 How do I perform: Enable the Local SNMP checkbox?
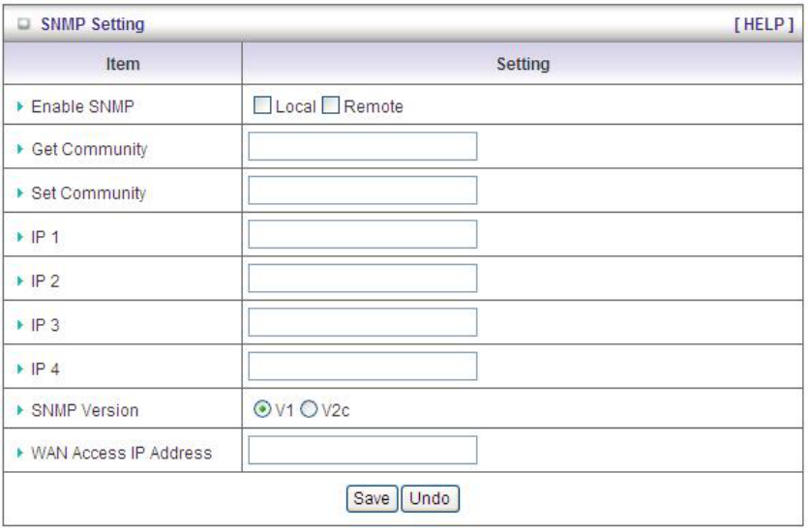click(x=261, y=106)
